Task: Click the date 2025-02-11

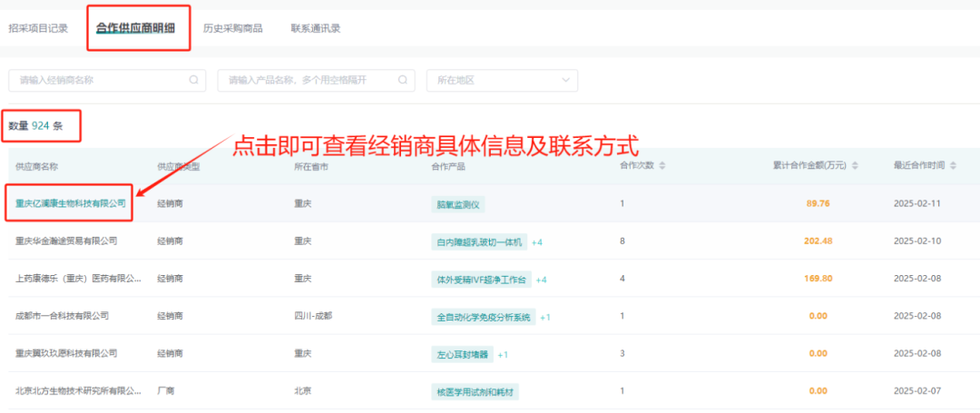Action: [x=916, y=203]
